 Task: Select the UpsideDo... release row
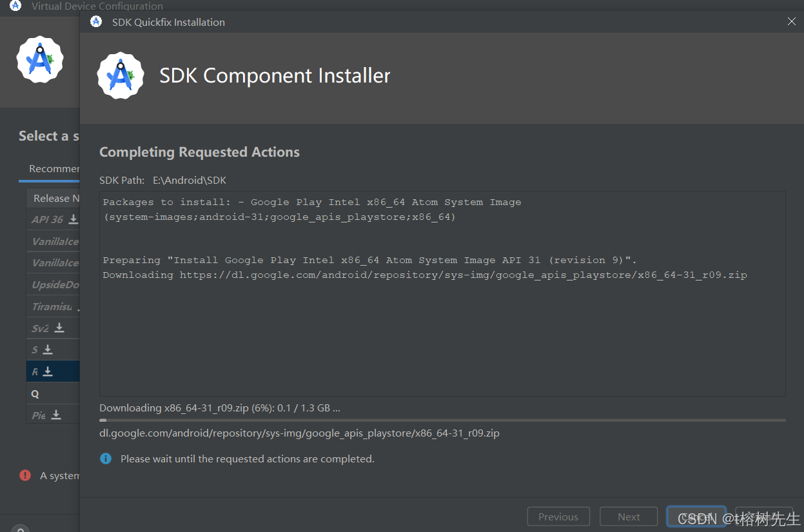coord(53,284)
